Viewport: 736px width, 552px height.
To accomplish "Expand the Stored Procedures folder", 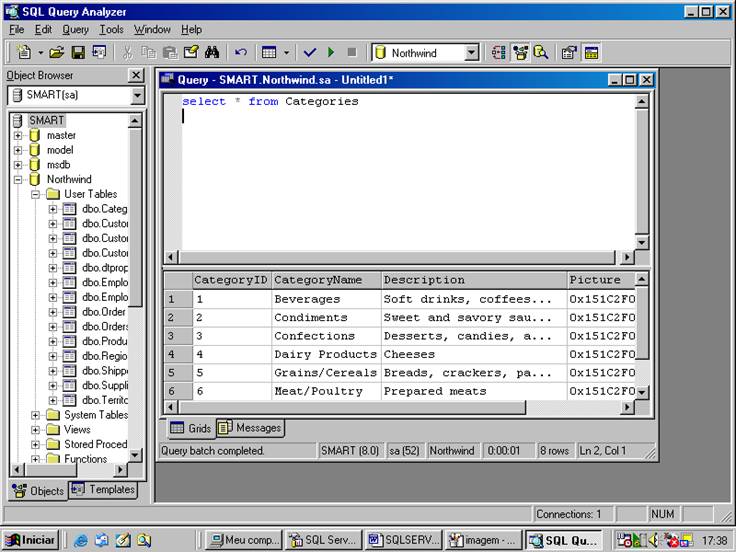I will [x=35, y=445].
